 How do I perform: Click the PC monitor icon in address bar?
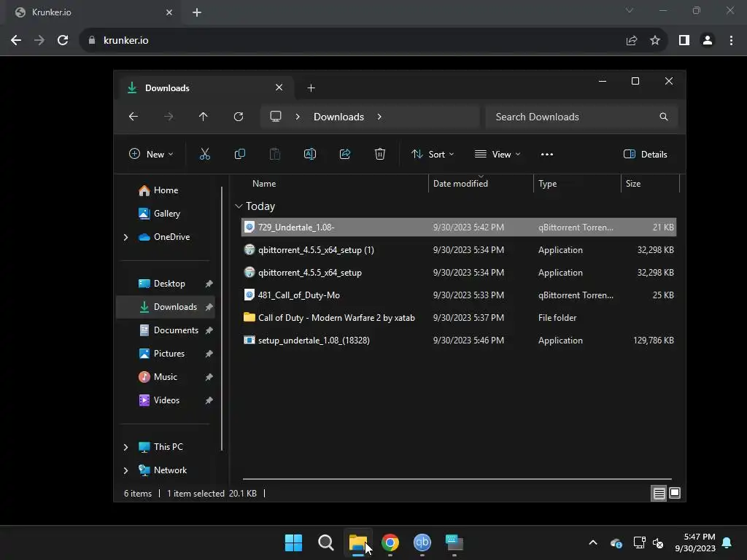275,116
